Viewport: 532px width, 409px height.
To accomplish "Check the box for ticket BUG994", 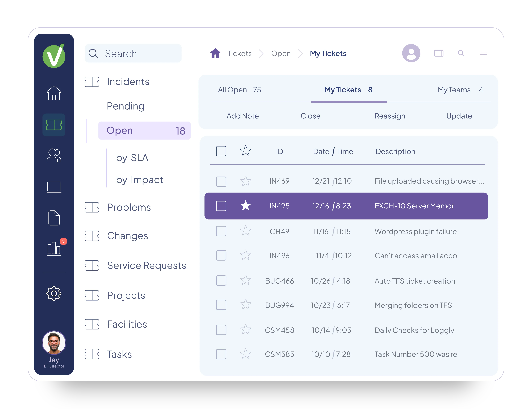I will 221,305.
